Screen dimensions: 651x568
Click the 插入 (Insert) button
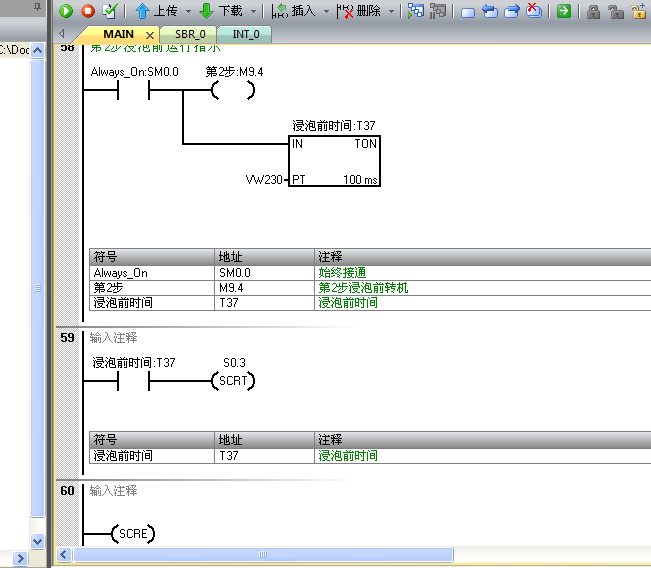[294, 11]
